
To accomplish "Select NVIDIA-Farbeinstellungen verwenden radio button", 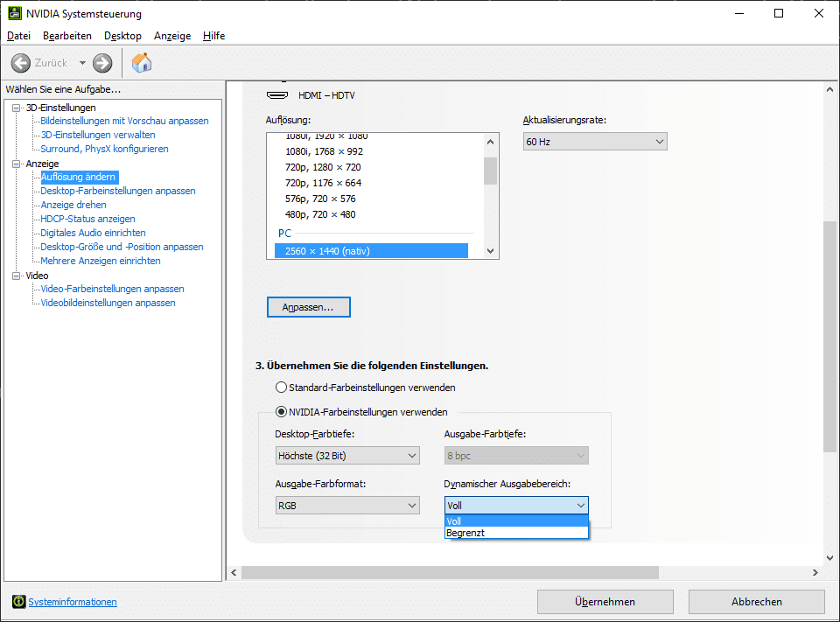I will coord(281,412).
